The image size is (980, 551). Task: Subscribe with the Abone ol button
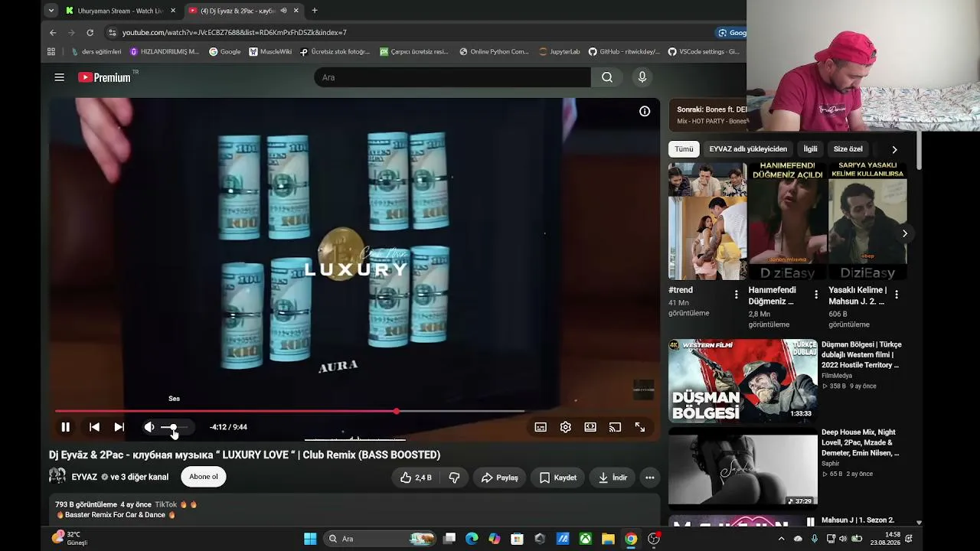(204, 477)
